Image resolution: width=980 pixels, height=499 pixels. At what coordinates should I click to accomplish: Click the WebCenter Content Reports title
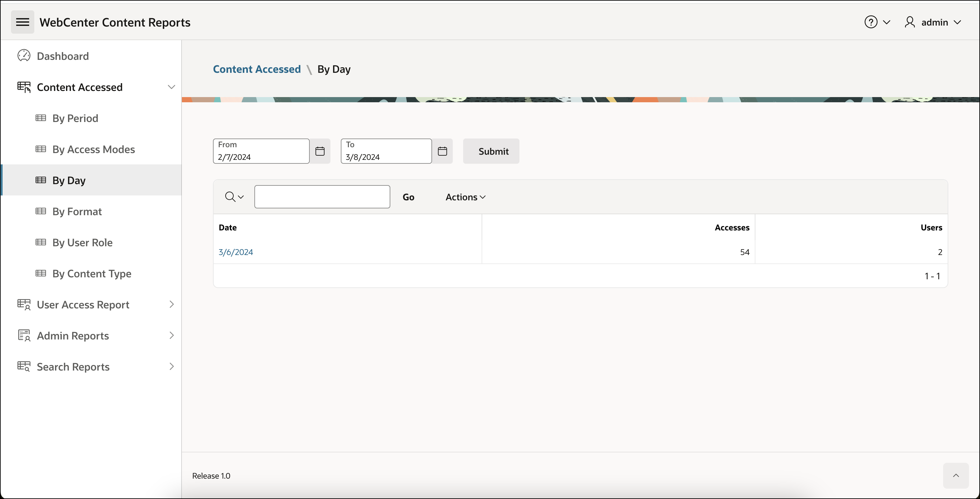coord(115,22)
